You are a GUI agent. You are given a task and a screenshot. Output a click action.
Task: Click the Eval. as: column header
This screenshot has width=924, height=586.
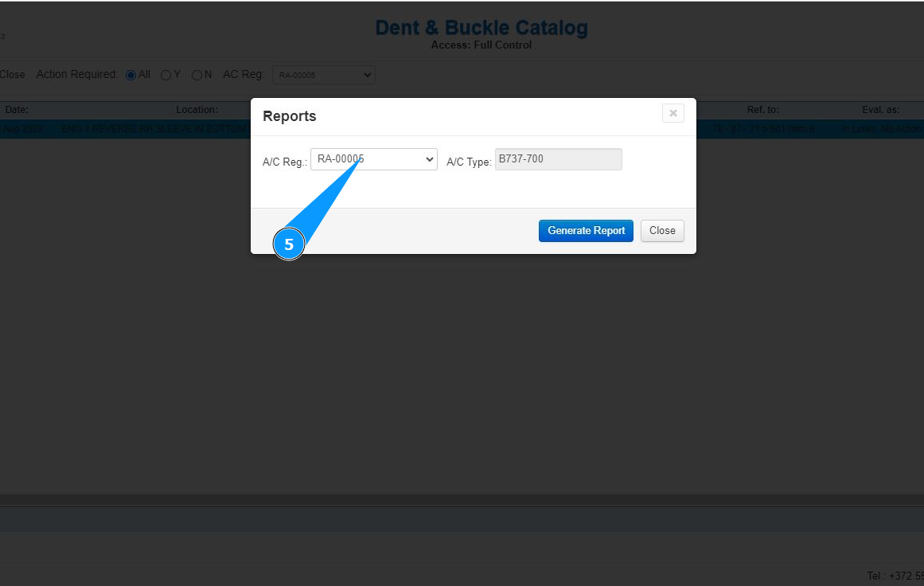[881, 110]
